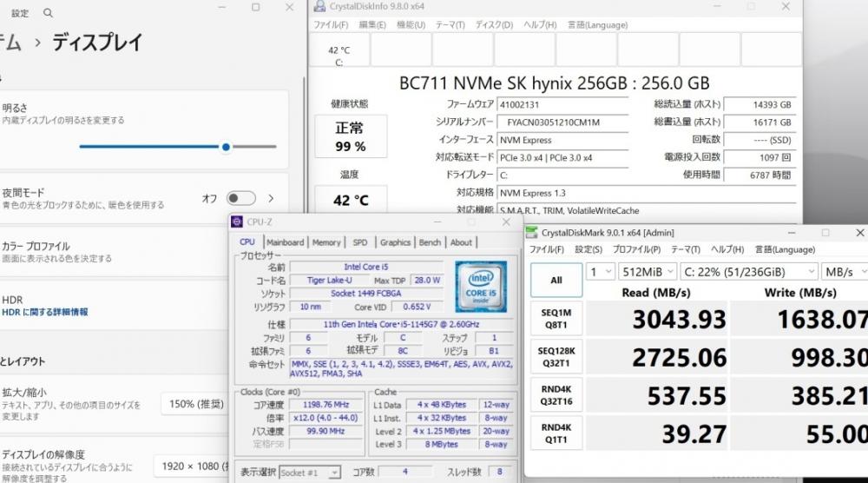Minimize the CrystalDiskMark window
Screen dimensions: 868x483
tap(791, 233)
